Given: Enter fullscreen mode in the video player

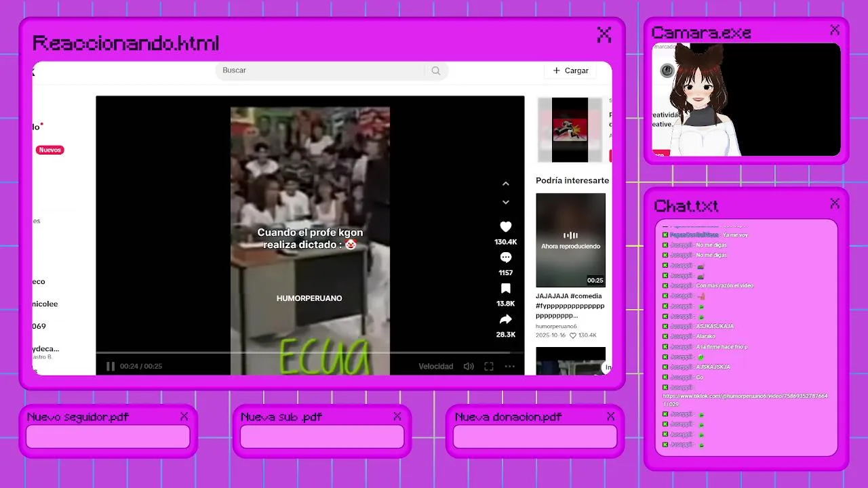Looking at the screenshot, I should pyautogui.click(x=488, y=367).
